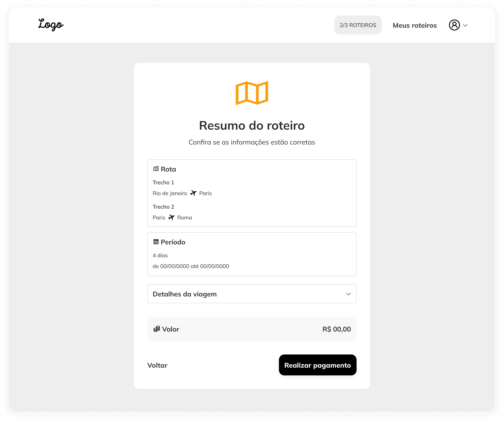Screen dimensions: 504x422
Task: Expand the Detalhes da viagem chevron
Action: click(x=348, y=294)
